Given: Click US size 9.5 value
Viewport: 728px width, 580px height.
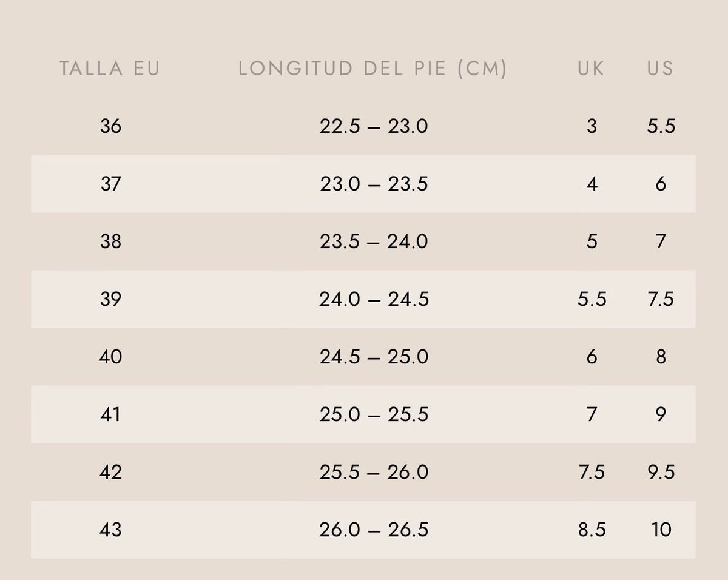Looking at the screenshot, I should tap(661, 472).
